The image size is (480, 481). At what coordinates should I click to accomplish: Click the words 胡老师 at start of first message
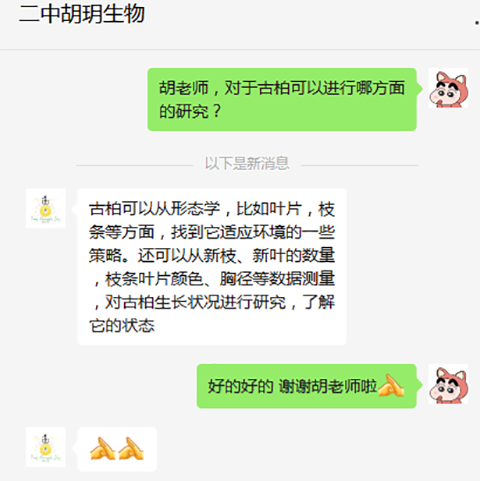pos(184,88)
